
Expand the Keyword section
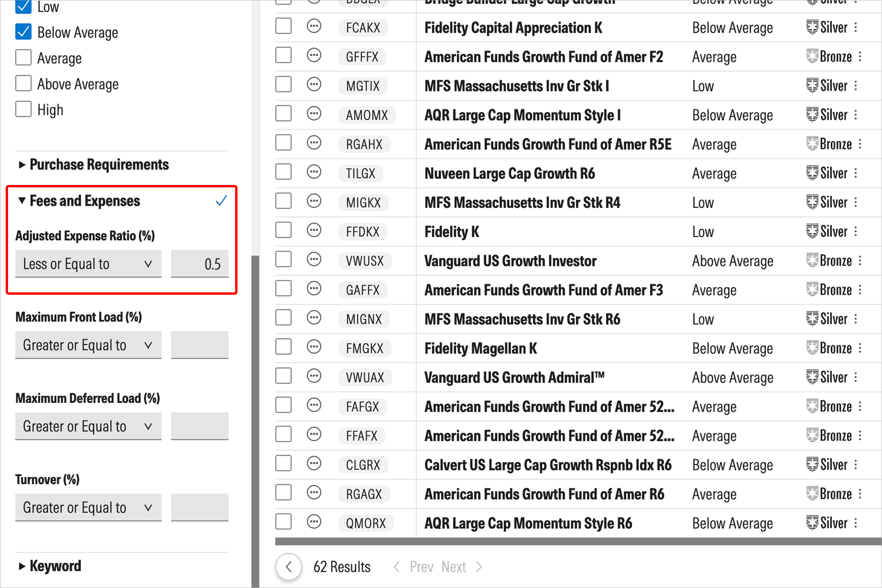[x=50, y=566]
